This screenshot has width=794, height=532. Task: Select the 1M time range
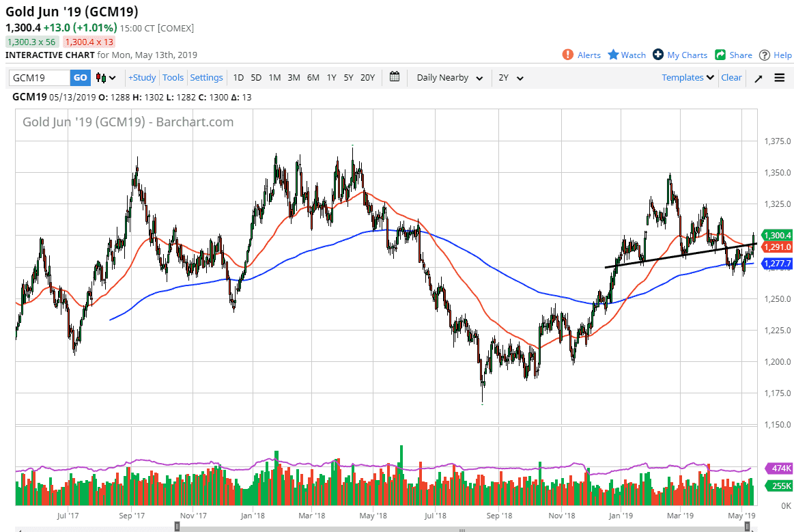click(x=274, y=78)
